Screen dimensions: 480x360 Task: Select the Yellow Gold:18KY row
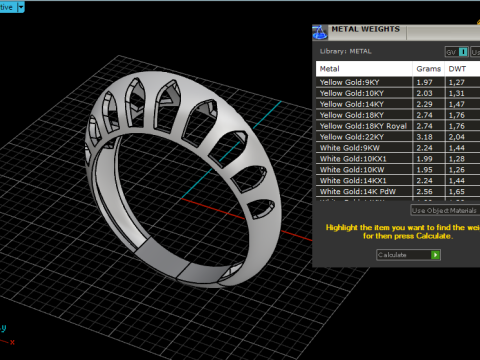pos(398,115)
